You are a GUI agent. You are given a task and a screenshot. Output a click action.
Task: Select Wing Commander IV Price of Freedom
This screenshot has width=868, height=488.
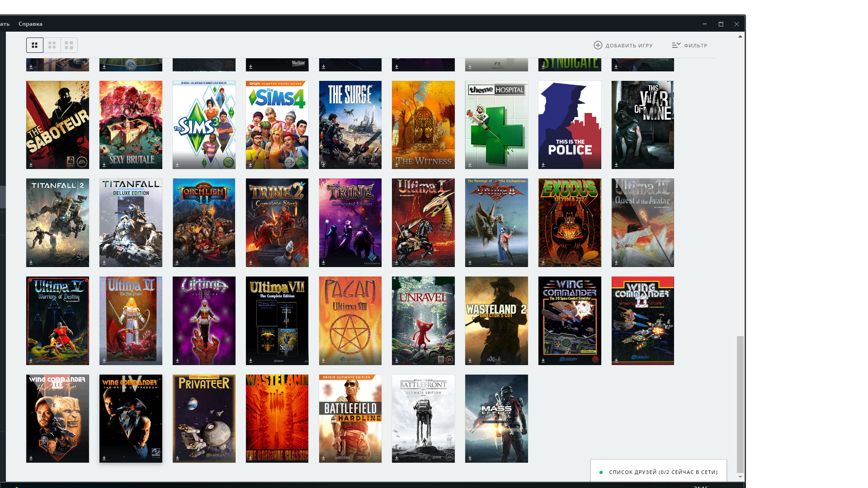click(x=131, y=418)
